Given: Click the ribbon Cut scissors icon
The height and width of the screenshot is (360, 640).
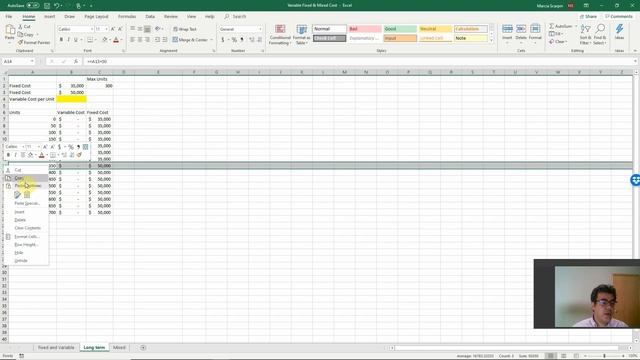Looking at the screenshot, I should point(20,27).
